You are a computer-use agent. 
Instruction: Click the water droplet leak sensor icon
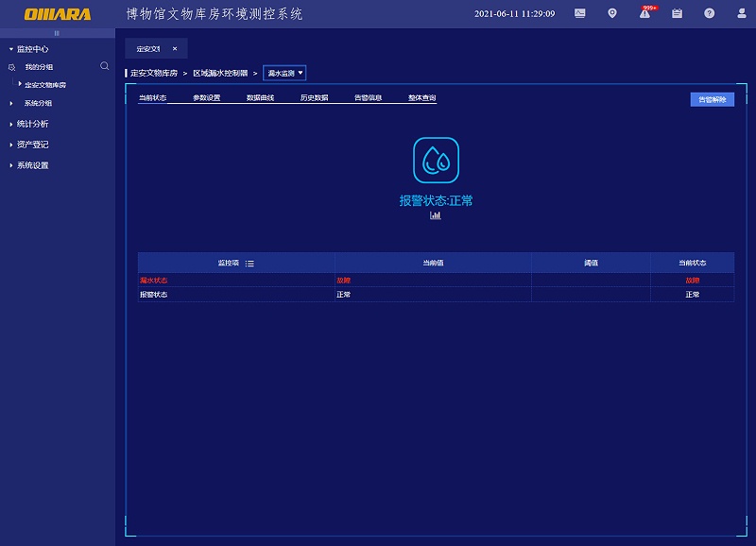(x=436, y=161)
